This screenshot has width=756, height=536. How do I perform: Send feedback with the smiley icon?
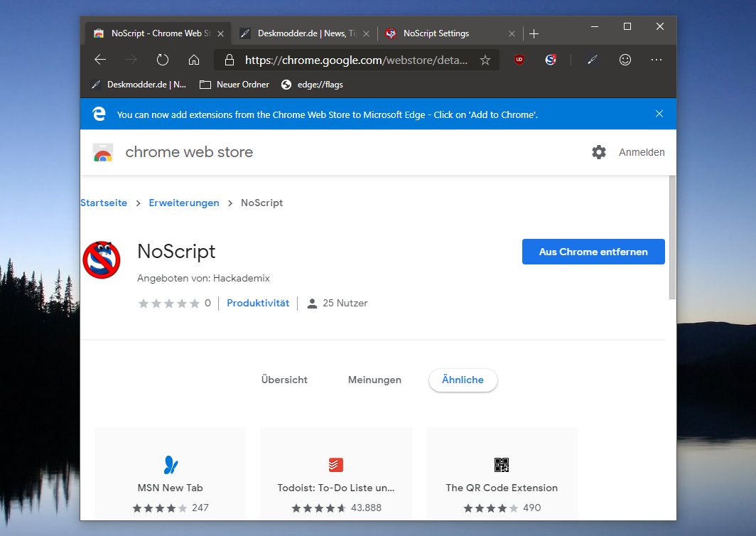[x=625, y=60]
